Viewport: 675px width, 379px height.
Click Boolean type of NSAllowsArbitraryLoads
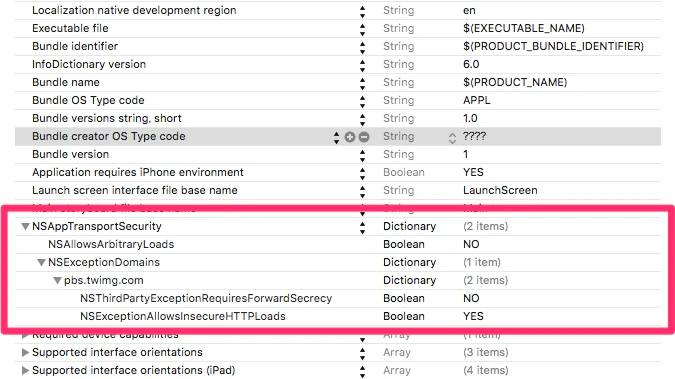coord(404,244)
